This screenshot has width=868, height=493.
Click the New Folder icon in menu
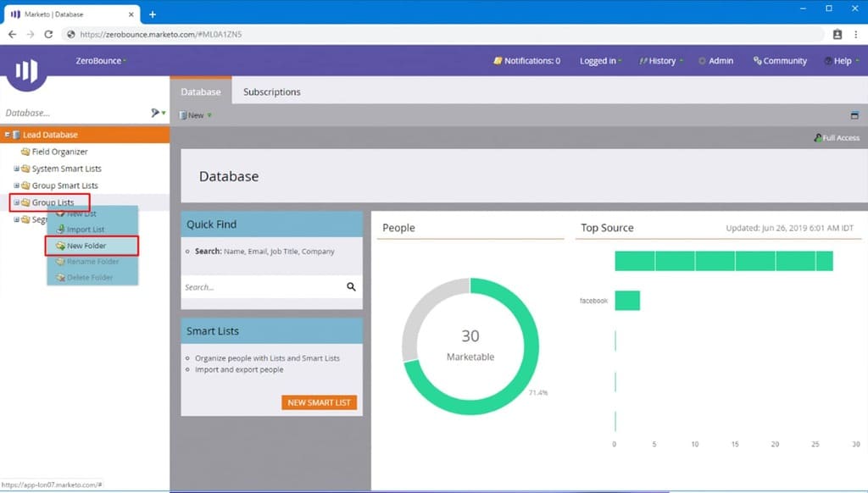[60, 246]
